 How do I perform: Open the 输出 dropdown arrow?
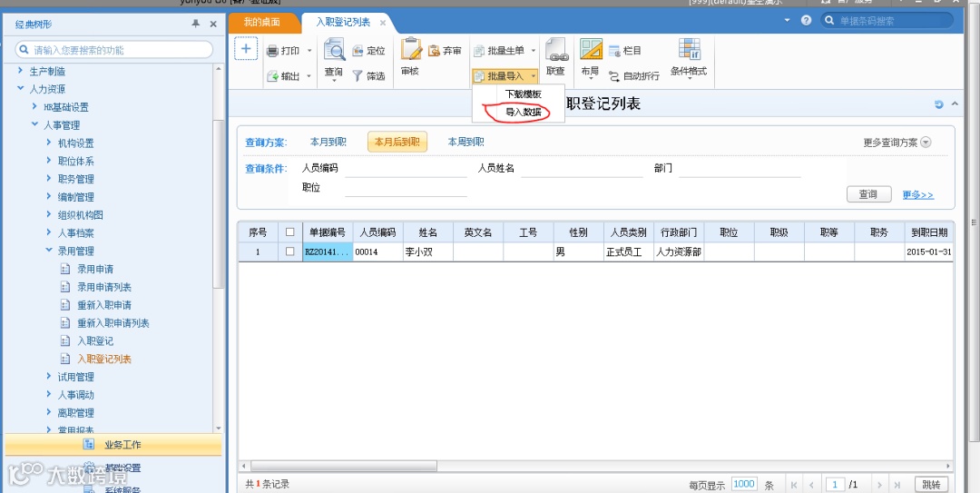pyautogui.click(x=309, y=76)
